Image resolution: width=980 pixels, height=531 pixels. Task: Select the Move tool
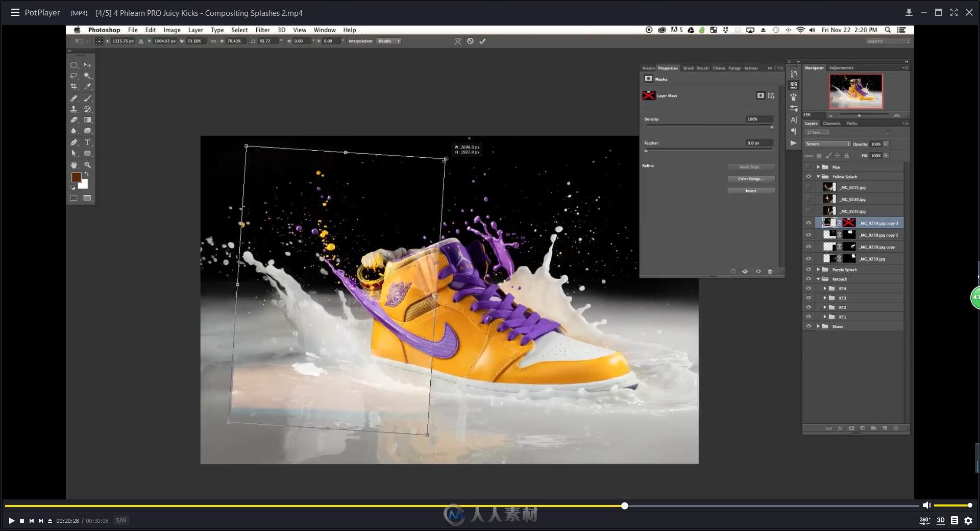tap(87, 65)
